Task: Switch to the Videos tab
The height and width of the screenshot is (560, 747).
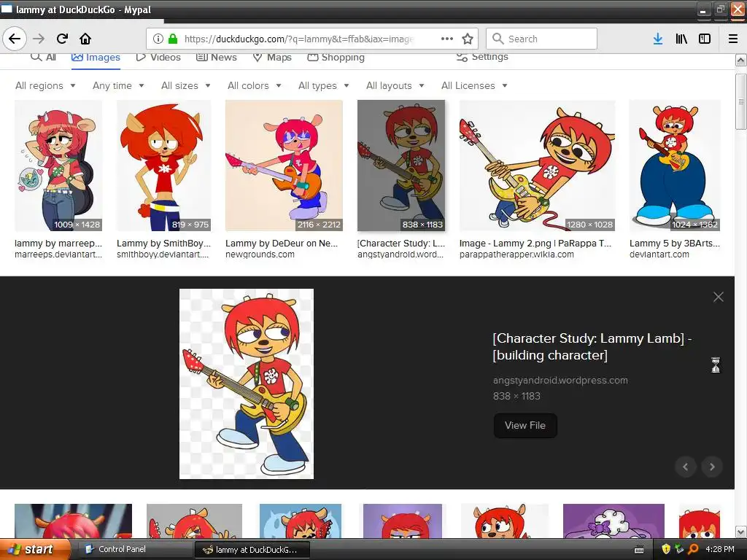Action: click(158, 57)
